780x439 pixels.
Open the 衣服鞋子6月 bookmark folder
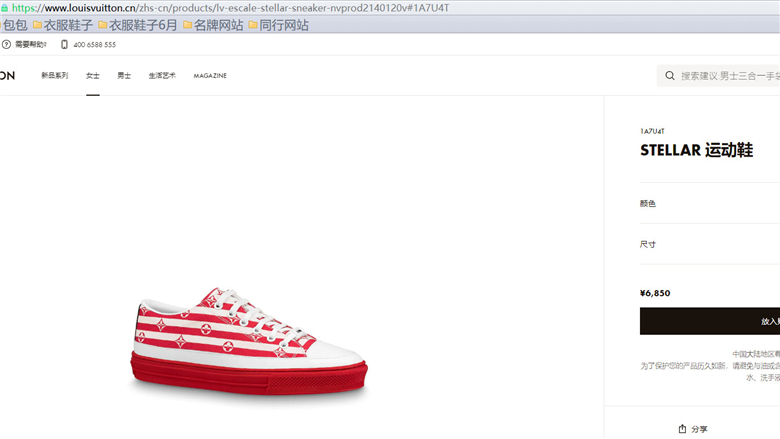138,25
